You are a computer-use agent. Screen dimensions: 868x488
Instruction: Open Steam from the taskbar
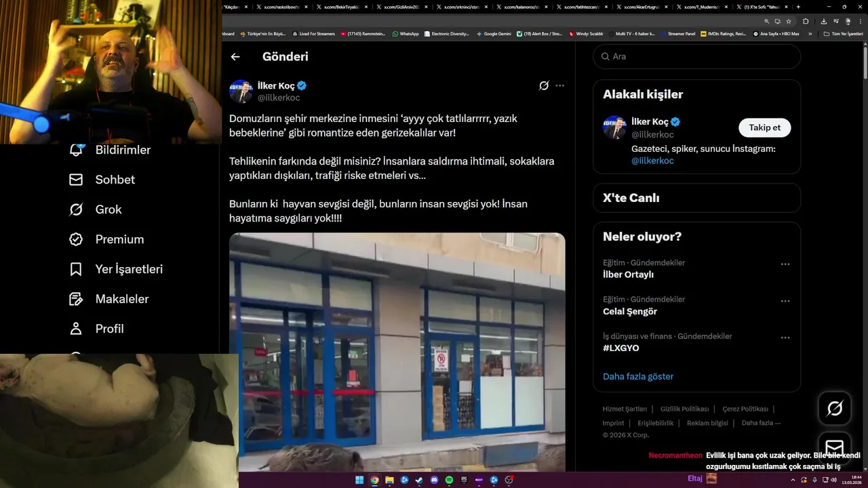[x=419, y=480]
